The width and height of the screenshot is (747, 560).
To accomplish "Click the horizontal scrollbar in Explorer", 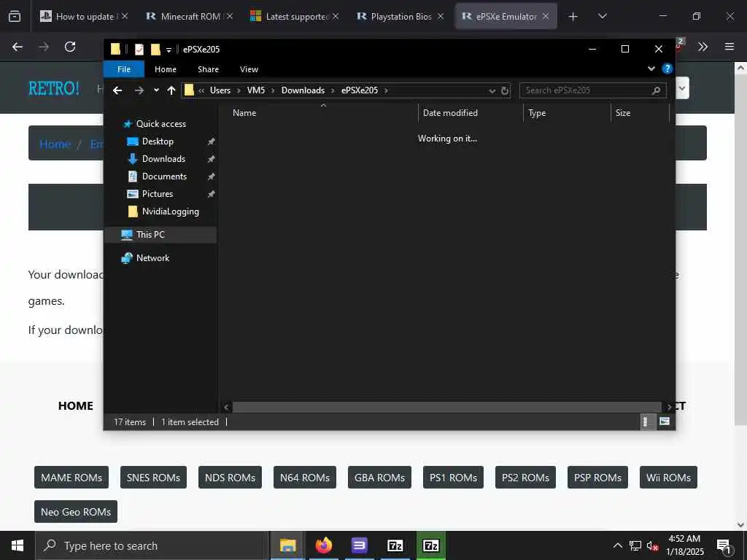I will pyautogui.click(x=447, y=407).
